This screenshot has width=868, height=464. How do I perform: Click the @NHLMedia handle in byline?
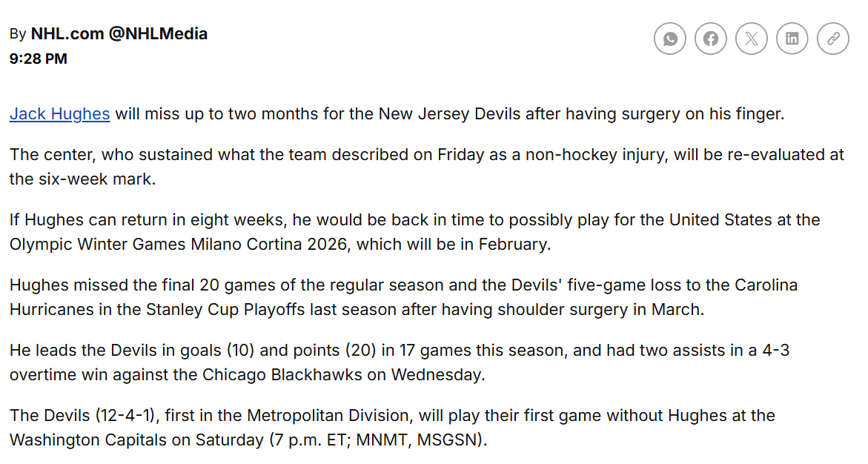[x=158, y=34]
